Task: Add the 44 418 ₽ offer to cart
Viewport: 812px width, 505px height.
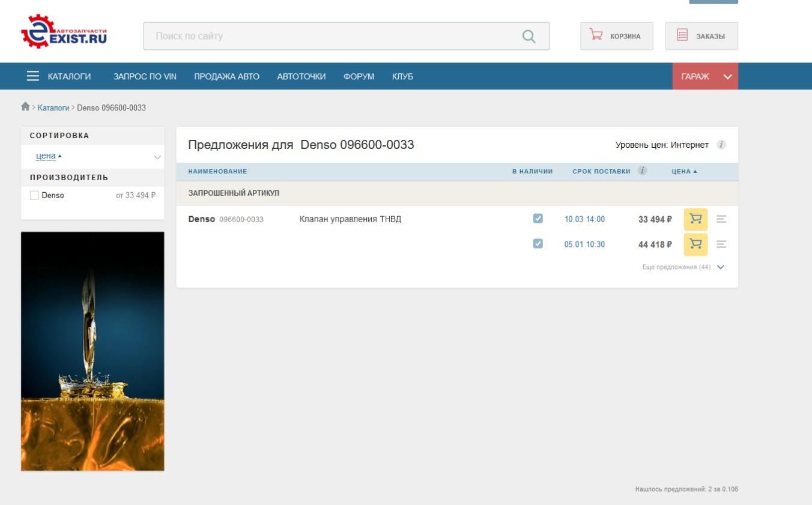Action: tap(695, 244)
